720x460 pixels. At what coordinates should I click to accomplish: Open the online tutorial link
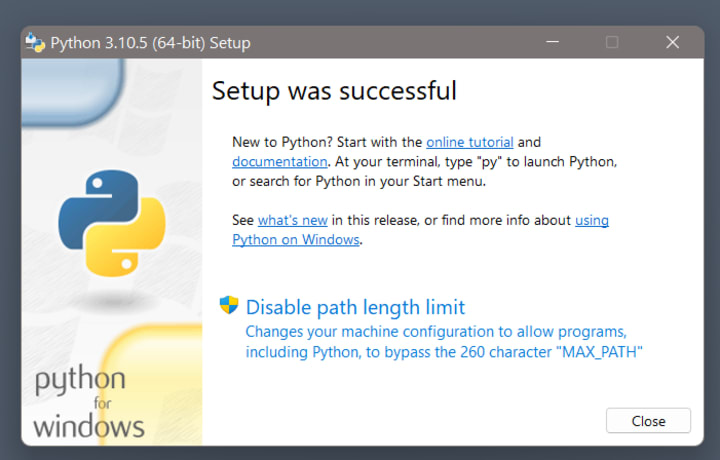point(469,142)
